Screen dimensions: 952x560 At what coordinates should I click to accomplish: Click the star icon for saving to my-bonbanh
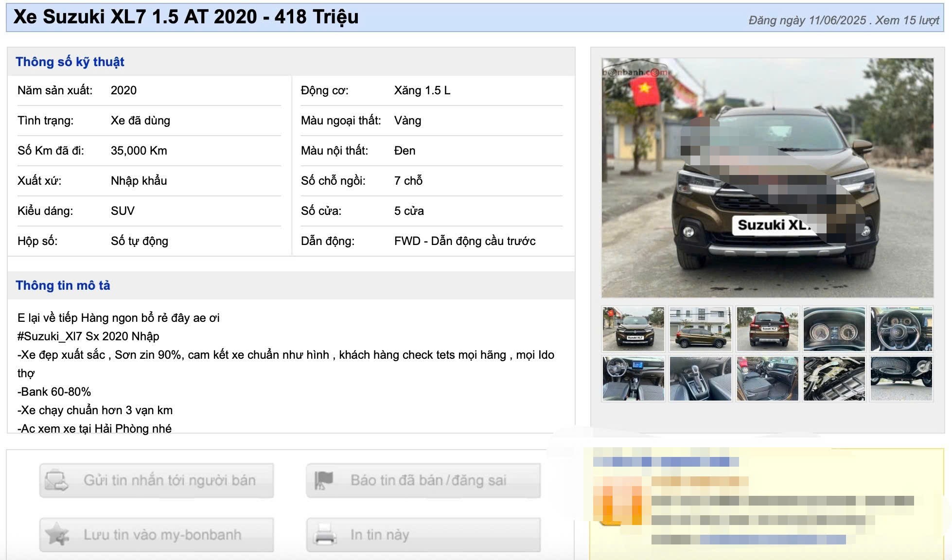coord(57,534)
